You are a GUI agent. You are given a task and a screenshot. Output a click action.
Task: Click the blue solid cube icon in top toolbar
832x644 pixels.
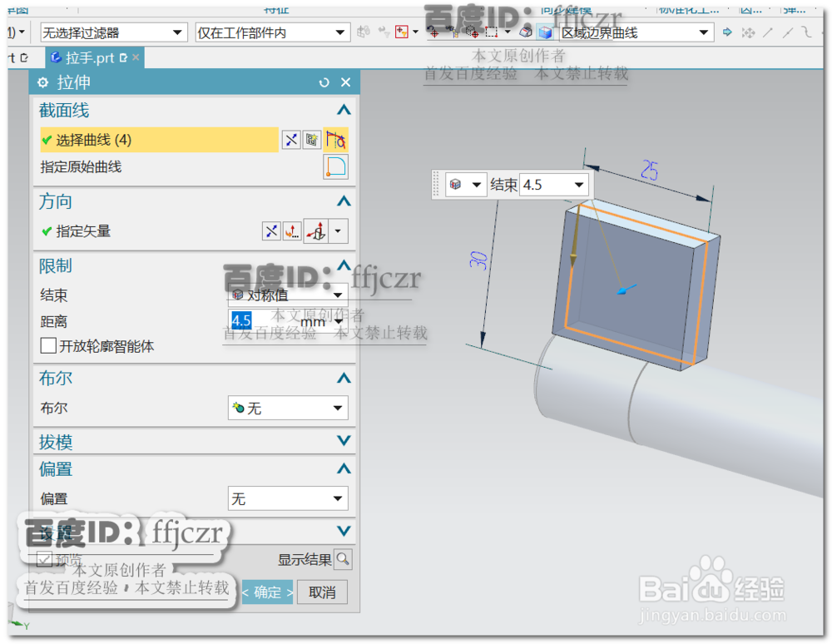click(545, 32)
